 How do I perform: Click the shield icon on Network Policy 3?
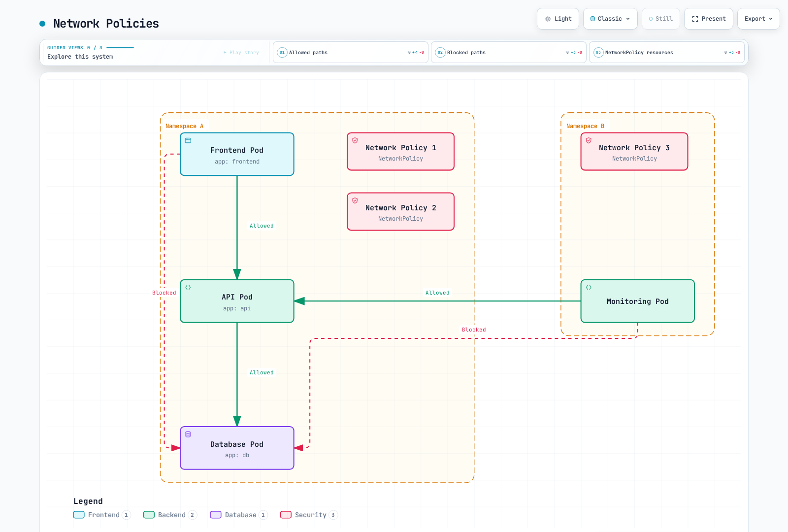[x=589, y=140]
